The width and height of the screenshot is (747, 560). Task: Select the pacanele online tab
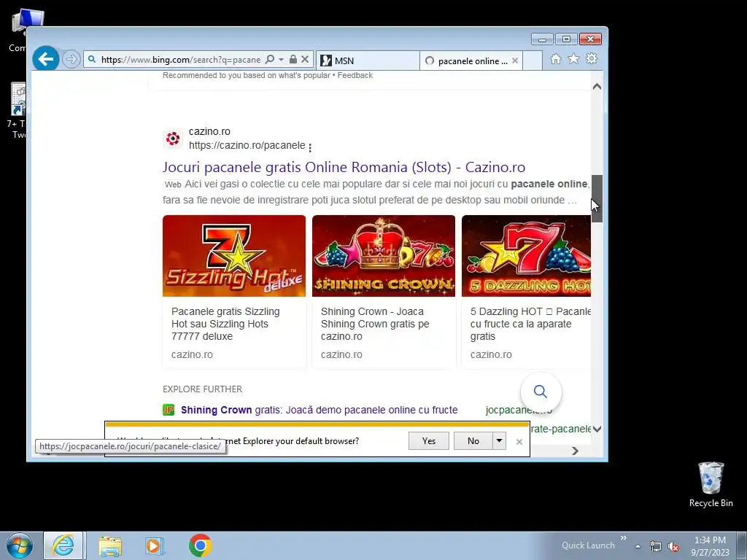pos(471,61)
